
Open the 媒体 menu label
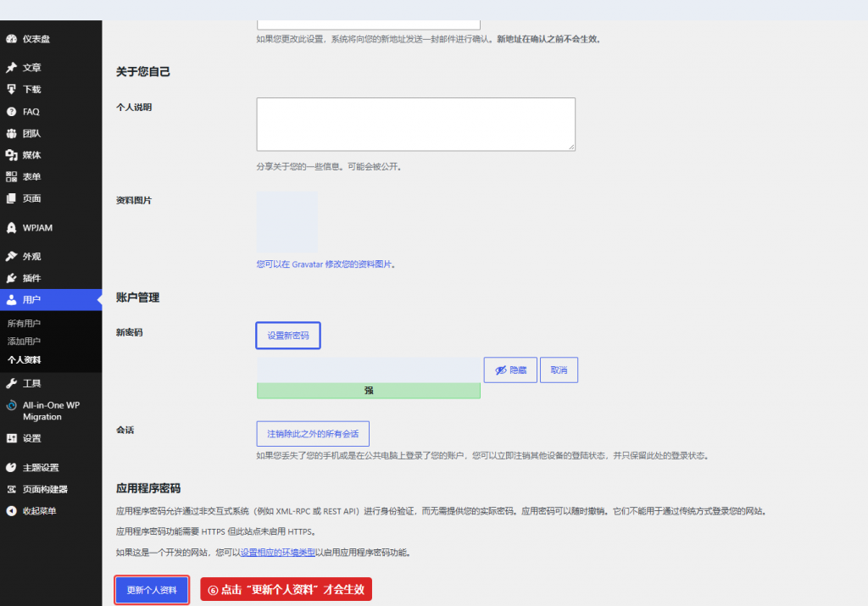pos(31,155)
